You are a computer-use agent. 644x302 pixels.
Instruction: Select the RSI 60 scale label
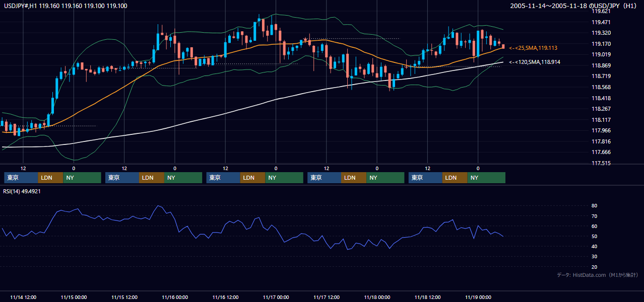point(595,226)
